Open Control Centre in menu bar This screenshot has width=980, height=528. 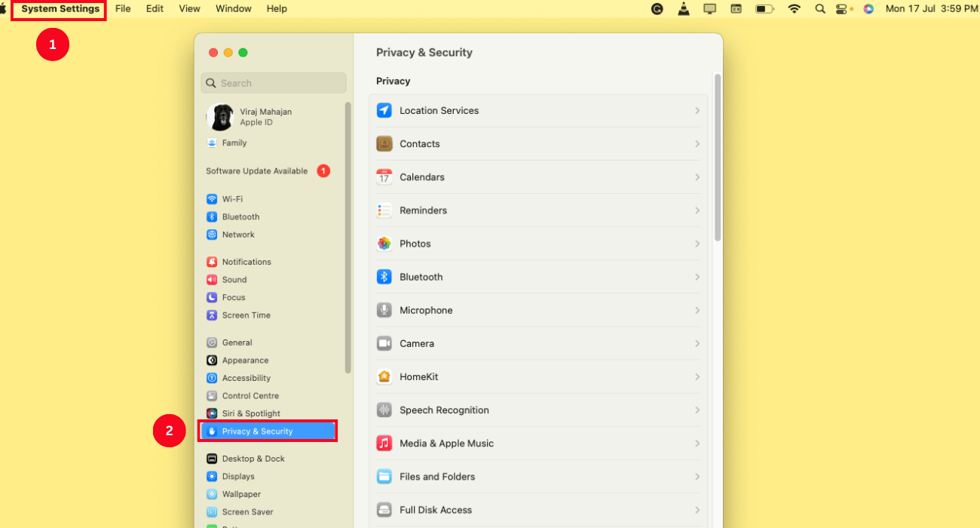[x=843, y=9]
